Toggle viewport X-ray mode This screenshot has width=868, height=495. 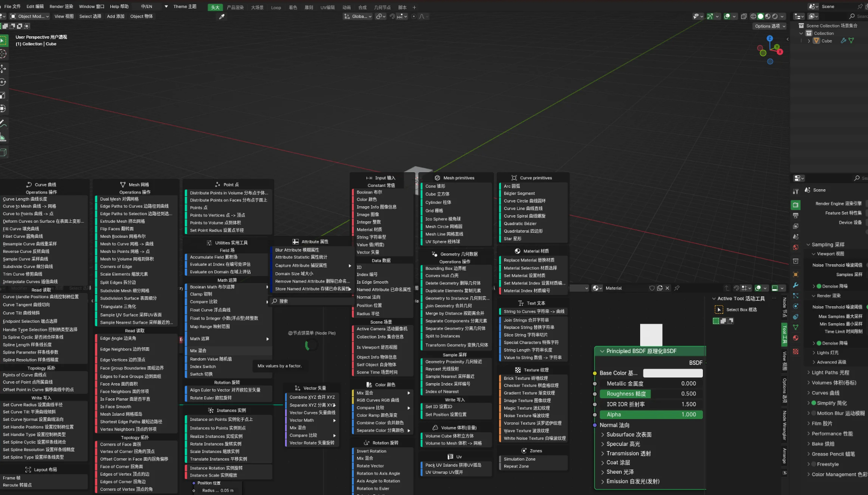744,16
